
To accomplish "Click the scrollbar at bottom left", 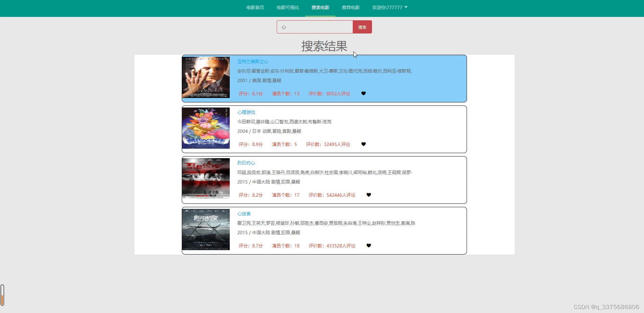I will (x=3, y=295).
